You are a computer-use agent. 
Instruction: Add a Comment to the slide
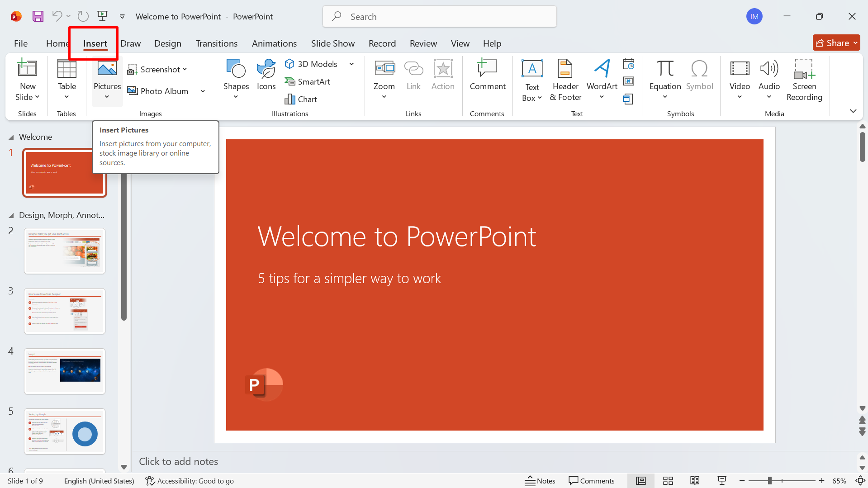click(487, 75)
